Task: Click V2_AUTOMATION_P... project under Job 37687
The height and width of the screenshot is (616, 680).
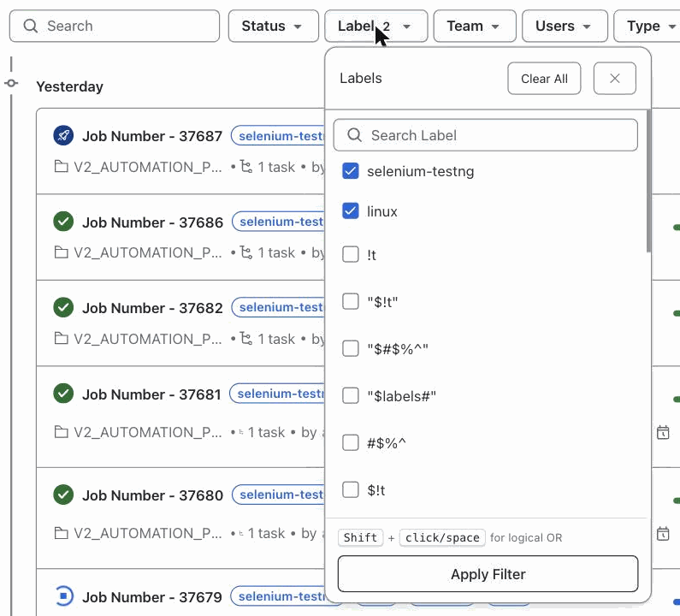Action: click(148, 167)
